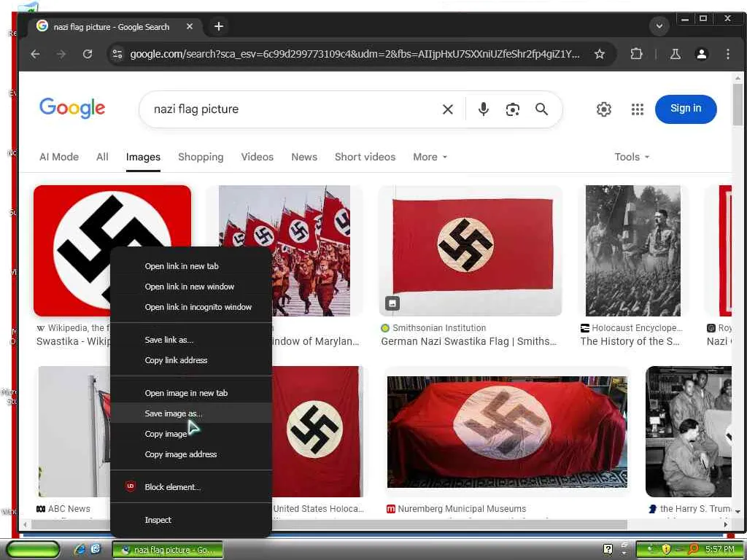Open Chrome Labs flask icon
747x560 pixels.
tap(675, 54)
